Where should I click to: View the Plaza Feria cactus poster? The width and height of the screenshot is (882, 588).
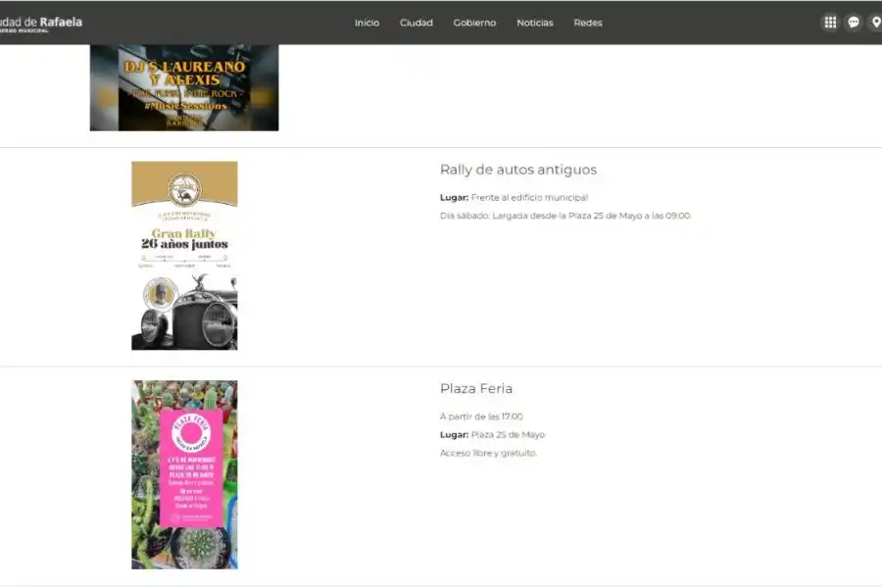(x=184, y=474)
